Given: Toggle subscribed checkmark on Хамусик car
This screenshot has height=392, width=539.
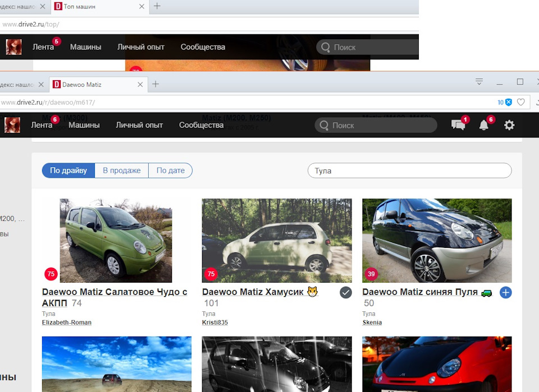Looking at the screenshot, I should click(345, 292).
